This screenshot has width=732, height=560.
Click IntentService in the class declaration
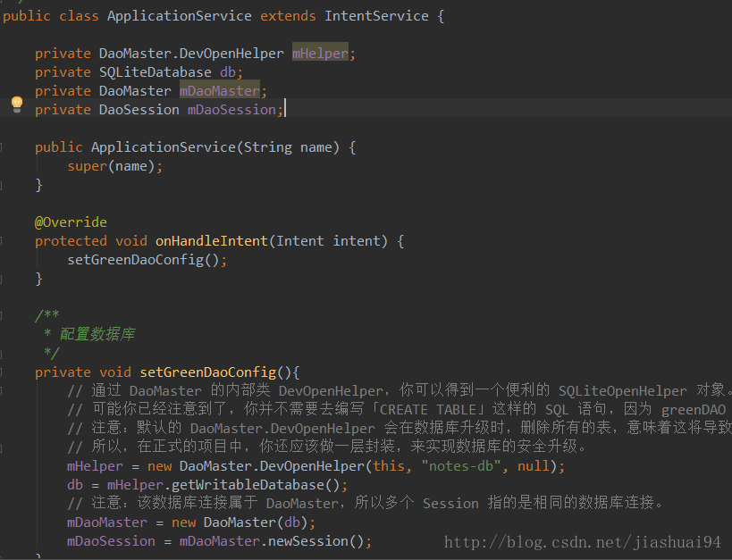(376, 16)
